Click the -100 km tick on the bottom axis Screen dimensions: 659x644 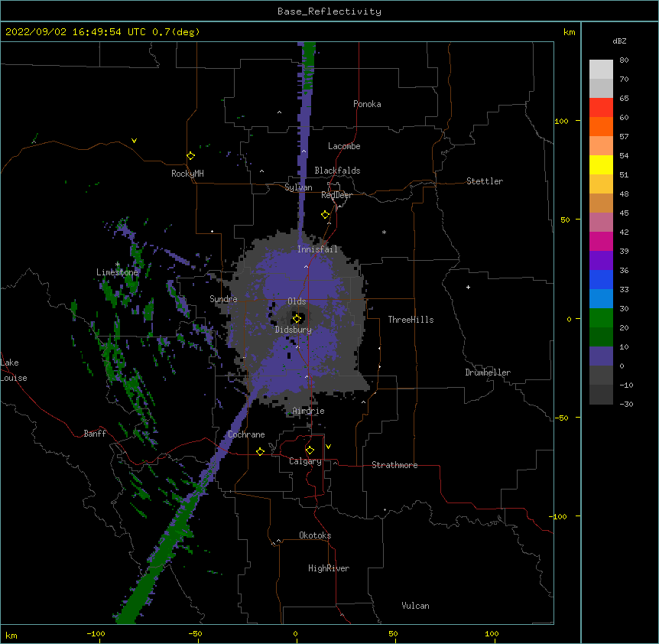click(96, 633)
